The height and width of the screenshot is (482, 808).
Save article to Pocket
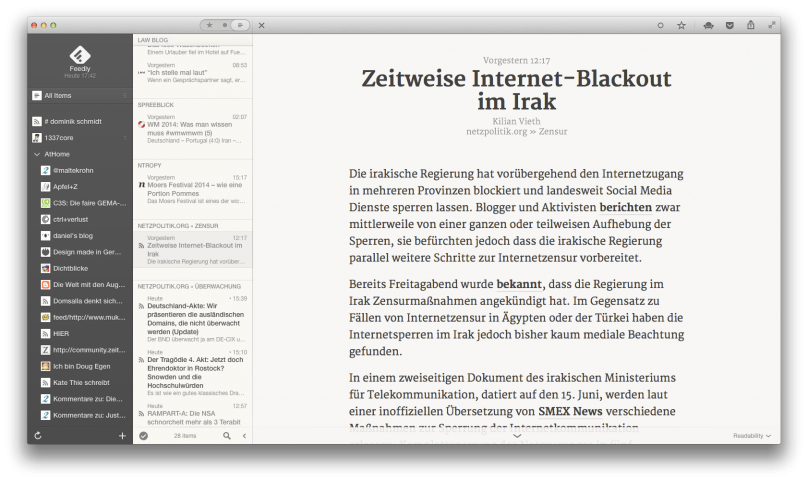[729, 25]
